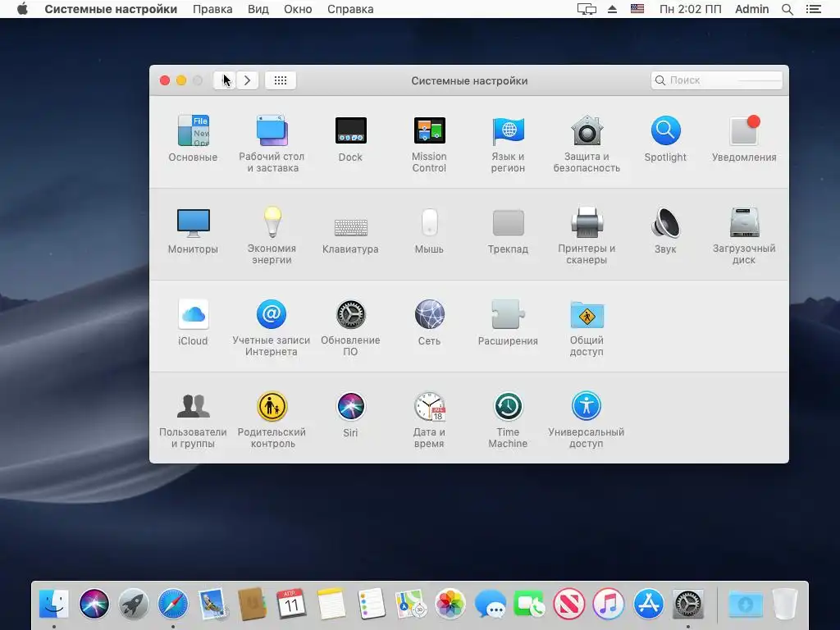The width and height of the screenshot is (840, 630).
Task: Click the clock Пн 2:02 ПП
Action: (x=690, y=9)
